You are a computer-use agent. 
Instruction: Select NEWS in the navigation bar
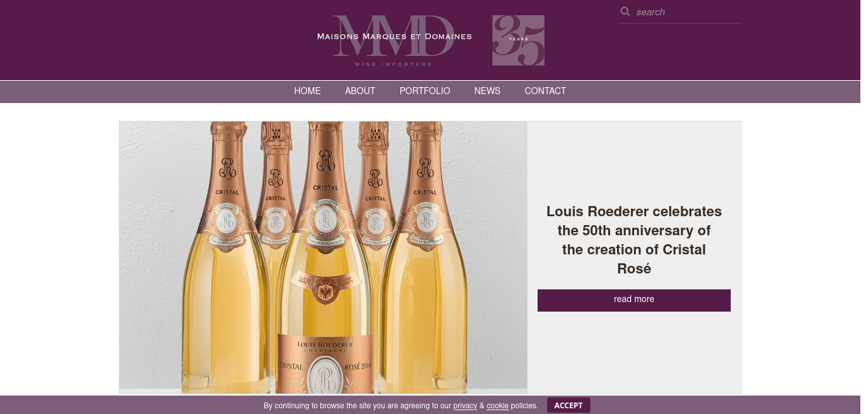pyautogui.click(x=487, y=91)
